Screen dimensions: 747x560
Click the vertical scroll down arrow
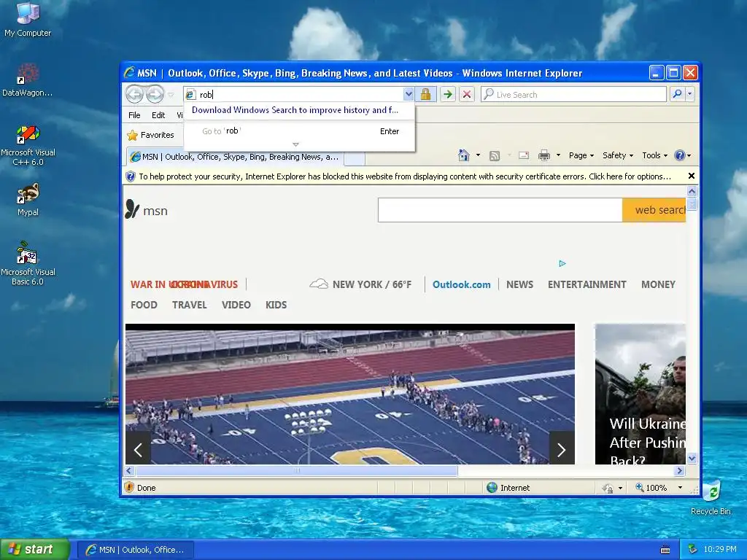(x=692, y=458)
